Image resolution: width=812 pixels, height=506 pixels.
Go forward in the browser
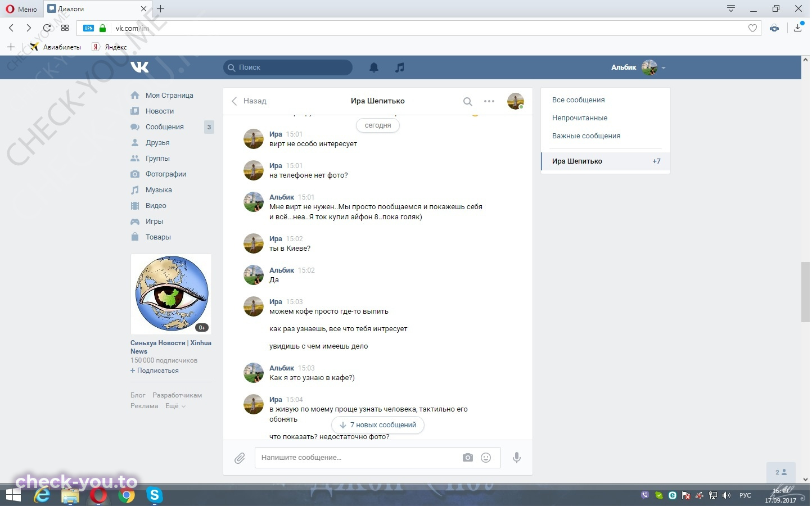[29, 28]
